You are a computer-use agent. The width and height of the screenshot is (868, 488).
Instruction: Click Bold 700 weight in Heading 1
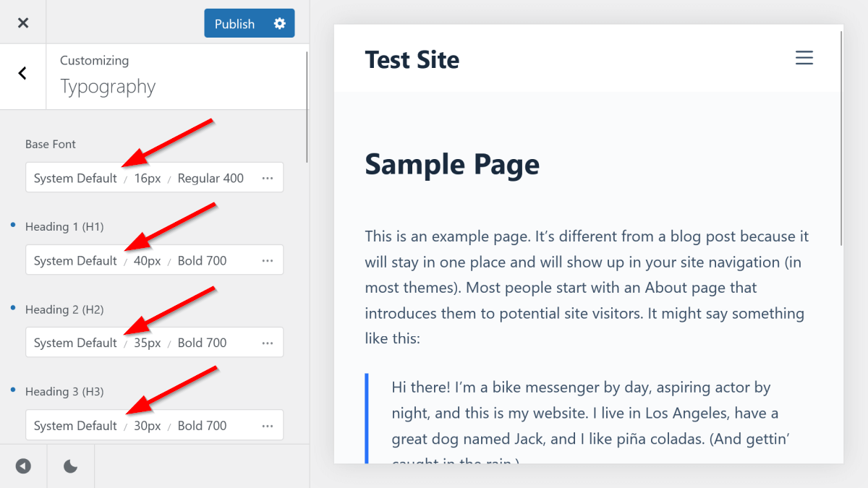(x=202, y=260)
